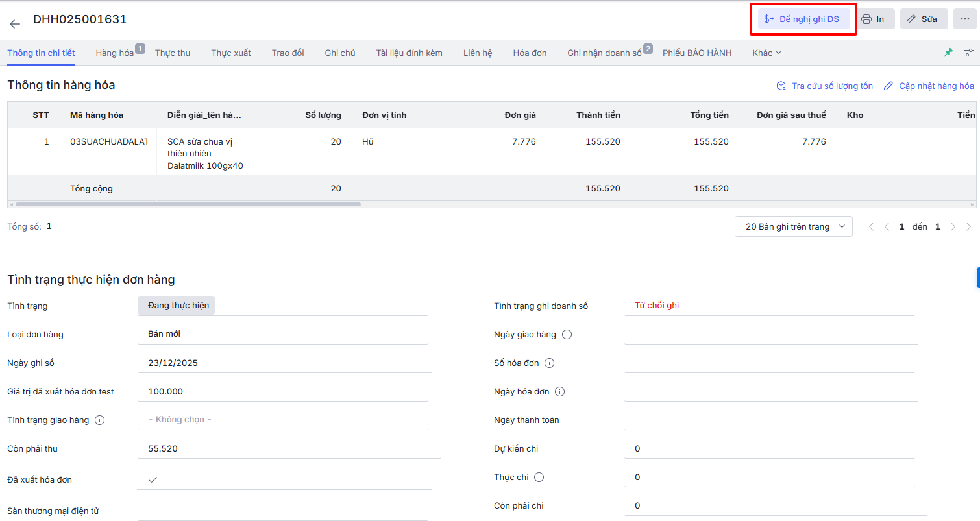Click info icon beside Tình trạng giao hàng

pyautogui.click(x=100, y=420)
